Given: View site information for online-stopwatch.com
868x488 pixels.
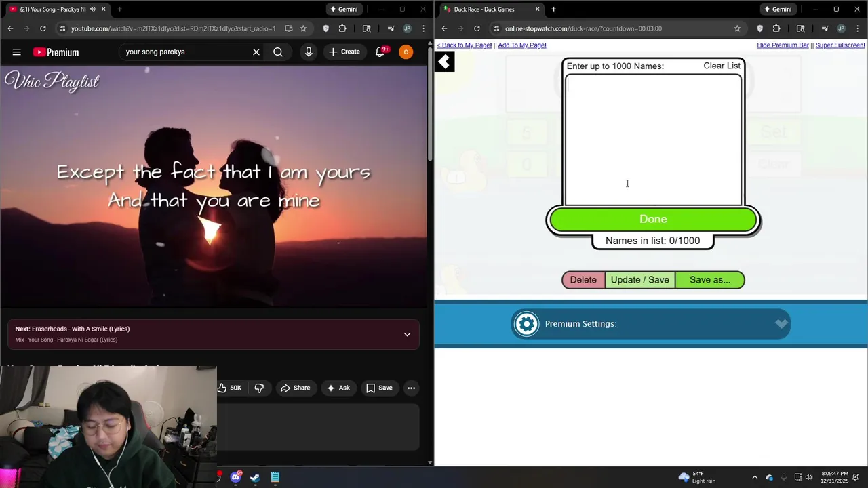Looking at the screenshot, I should click(x=496, y=28).
